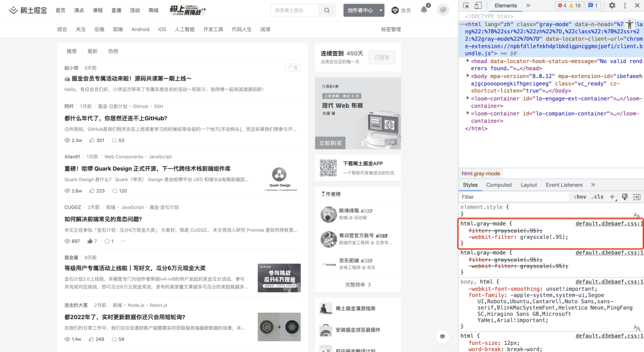This screenshot has width=644, height=352.
Task: Click the accessibility figure icon in Elements tree
Action: coord(630,24)
